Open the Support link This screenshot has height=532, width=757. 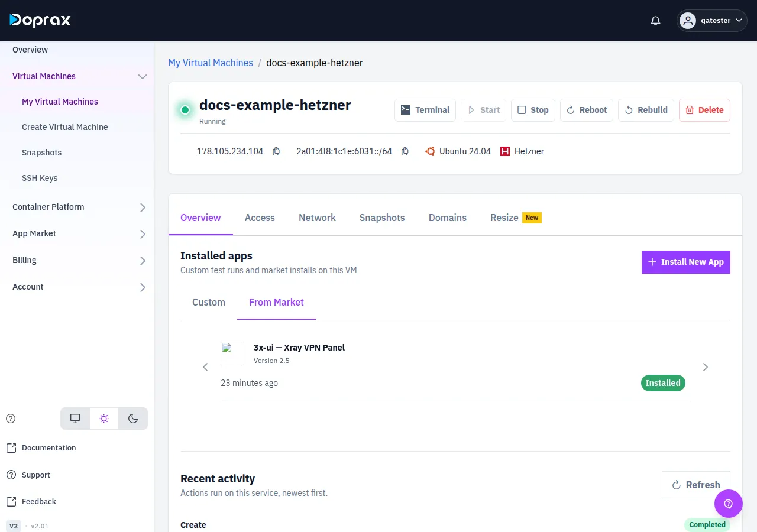click(x=28, y=475)
